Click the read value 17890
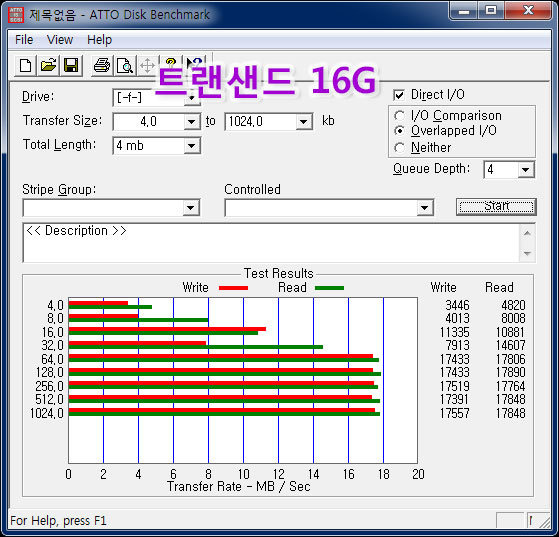 coord(511,372)
